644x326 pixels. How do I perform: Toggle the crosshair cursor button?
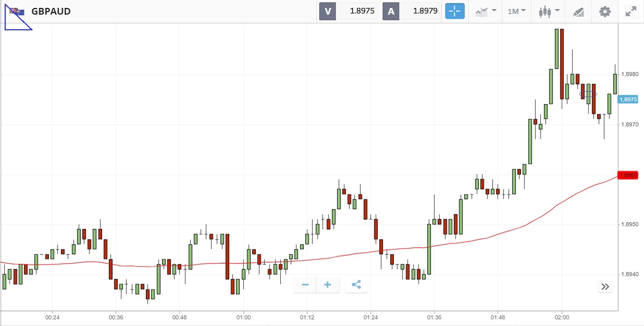455,11
